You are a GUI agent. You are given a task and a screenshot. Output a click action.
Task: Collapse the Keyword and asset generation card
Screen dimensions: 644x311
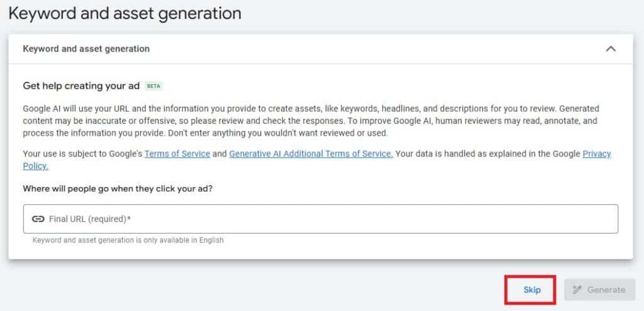(x=611, y=49)
